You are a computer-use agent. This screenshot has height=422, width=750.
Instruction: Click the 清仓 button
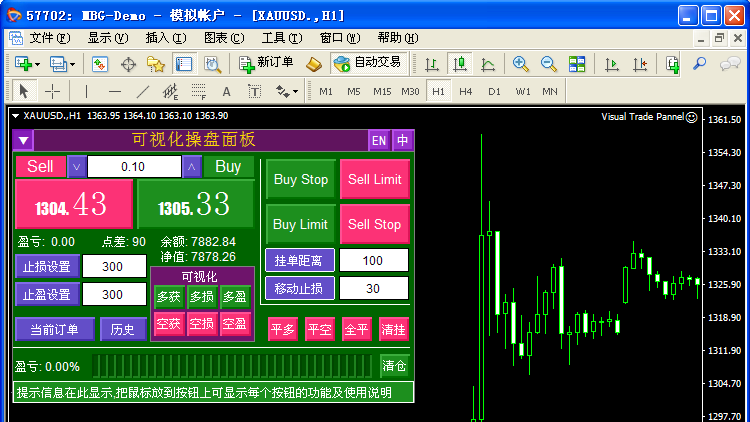(395, 366)
